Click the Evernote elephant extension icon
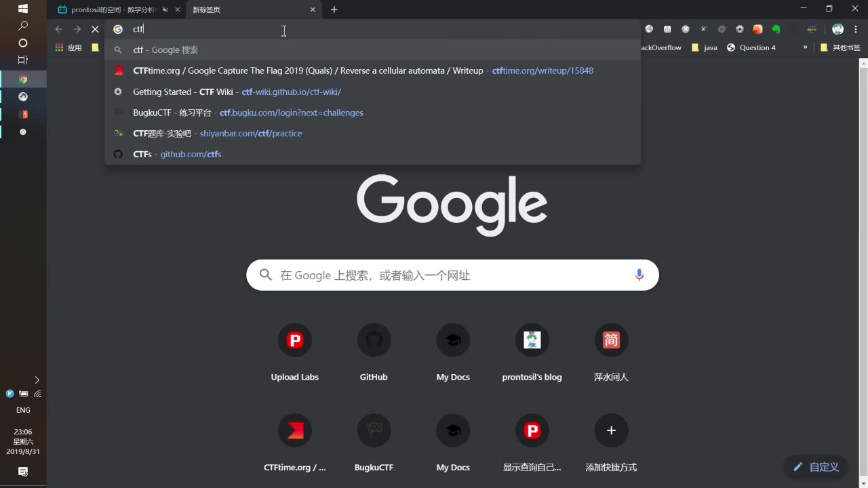This screenshot has width=868, height=488. (776, 29)
